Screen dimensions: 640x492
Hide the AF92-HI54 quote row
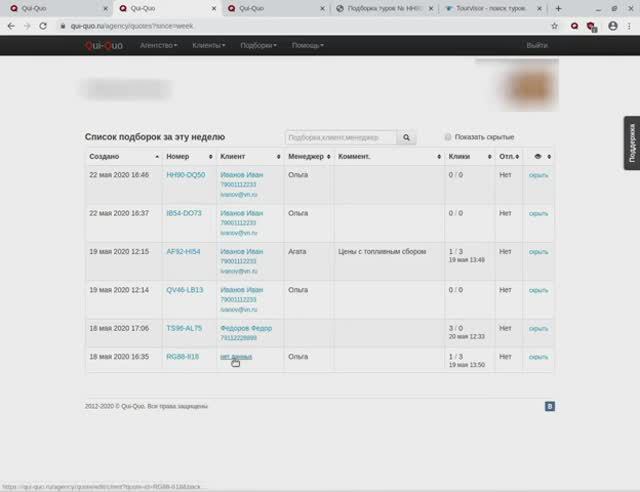[538, 252]
